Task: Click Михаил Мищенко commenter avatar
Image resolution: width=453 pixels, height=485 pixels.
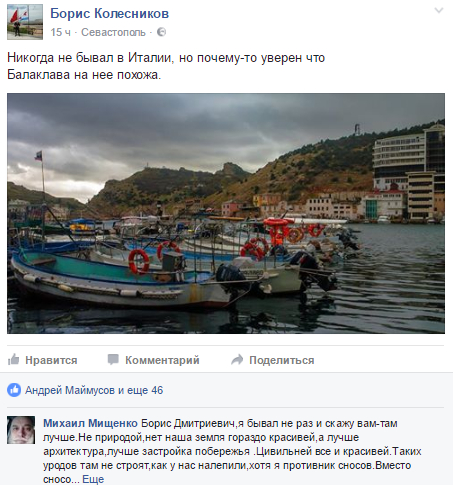Action: pyautogui.click(x=21, y=430)
